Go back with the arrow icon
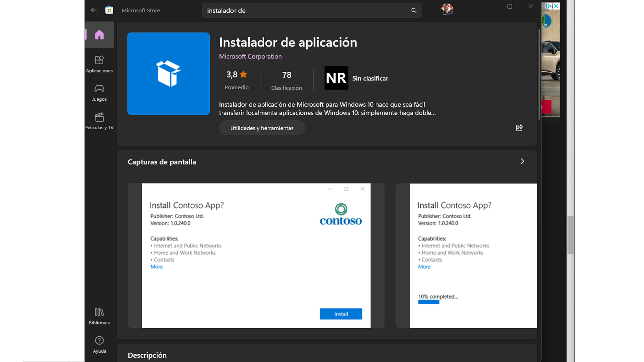Image resolution: width=644 pixels, height=362 pixels. [x=94, y=10]
